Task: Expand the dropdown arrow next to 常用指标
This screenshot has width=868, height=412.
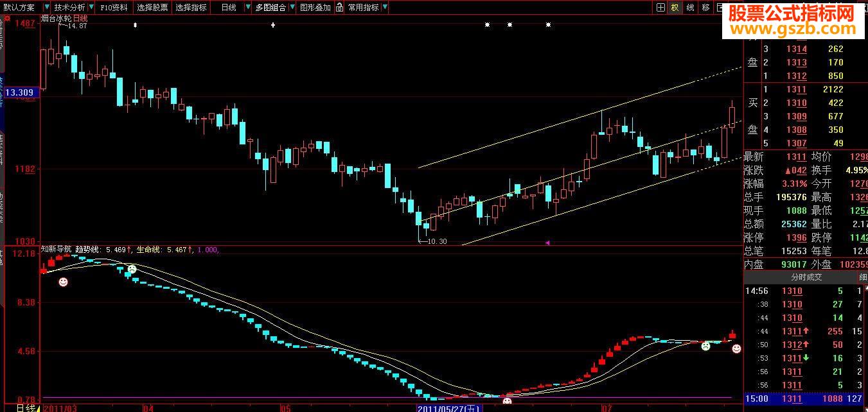Action: pos(385,8)
